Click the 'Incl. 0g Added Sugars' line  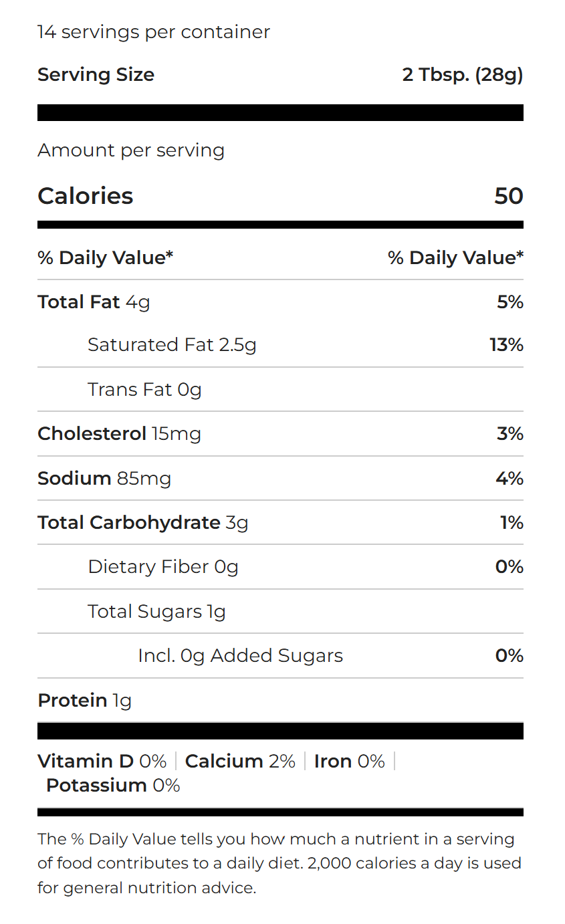[240, 656]
